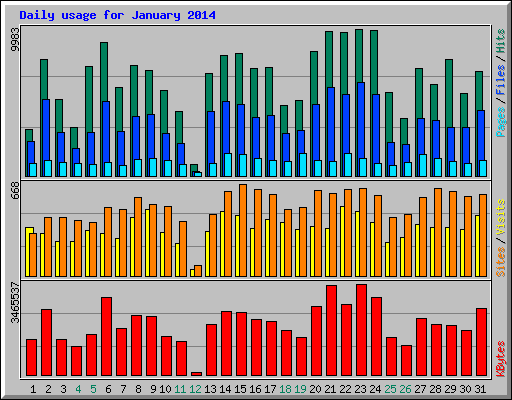Viewport: 512px width, 400px height.
Task: Click the 9983 axis value
Action: coord(15,39)
